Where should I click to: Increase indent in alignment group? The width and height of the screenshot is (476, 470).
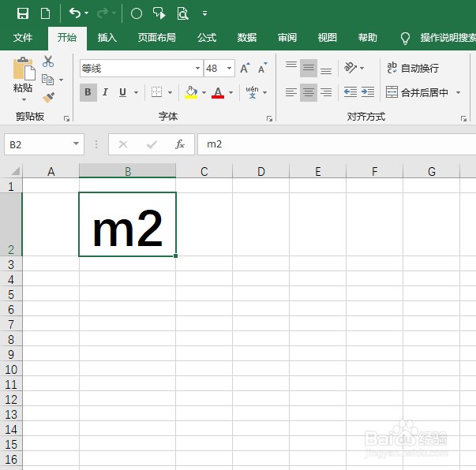coord(368,92)
